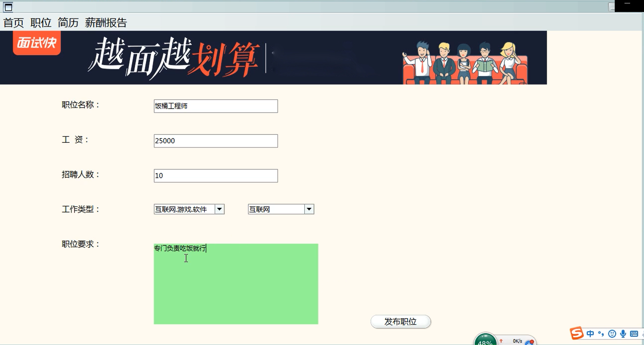This screenshot has width=644, height=345.
Task: Click the Sogou input method S logo
Action: 577,333
